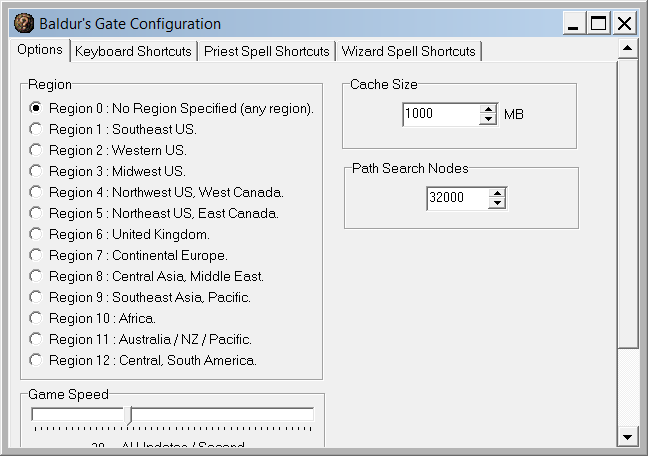Viewport: 648px width, 456px height.
Task: Click the Baldur's Gate title bar icon
Action: [x=22, y=23]
